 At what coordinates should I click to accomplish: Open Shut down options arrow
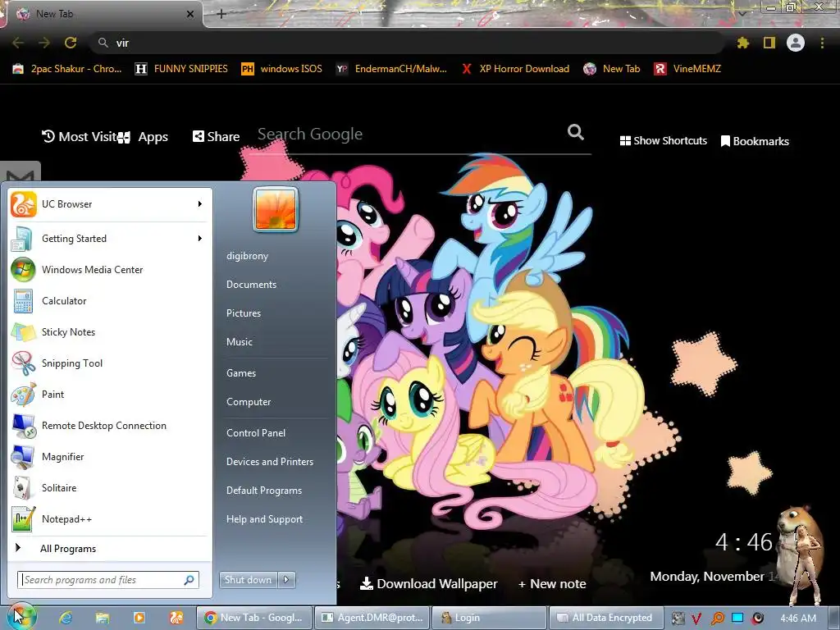(286, 580)
